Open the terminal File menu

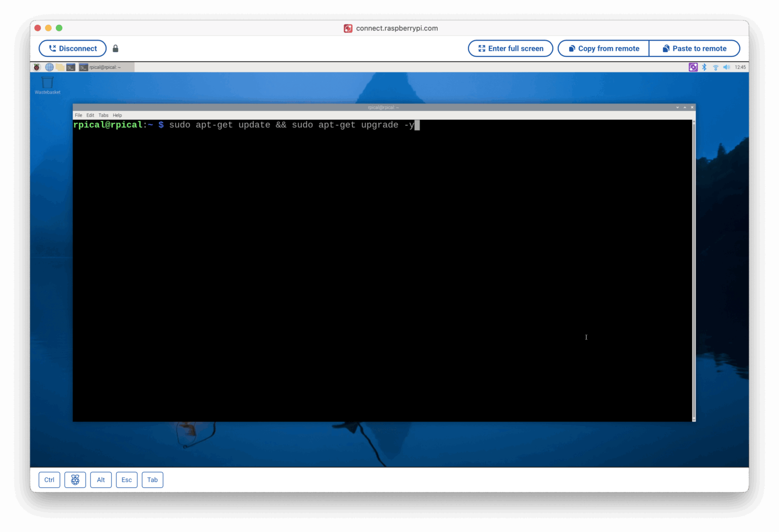79,115
